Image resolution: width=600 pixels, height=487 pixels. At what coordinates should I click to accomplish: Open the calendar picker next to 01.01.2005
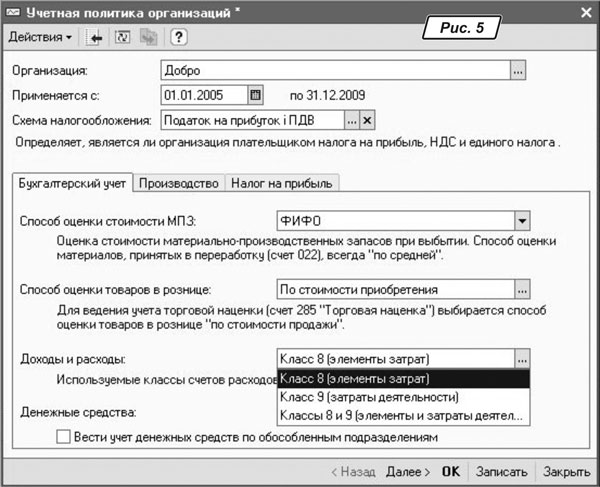point(255,96)
